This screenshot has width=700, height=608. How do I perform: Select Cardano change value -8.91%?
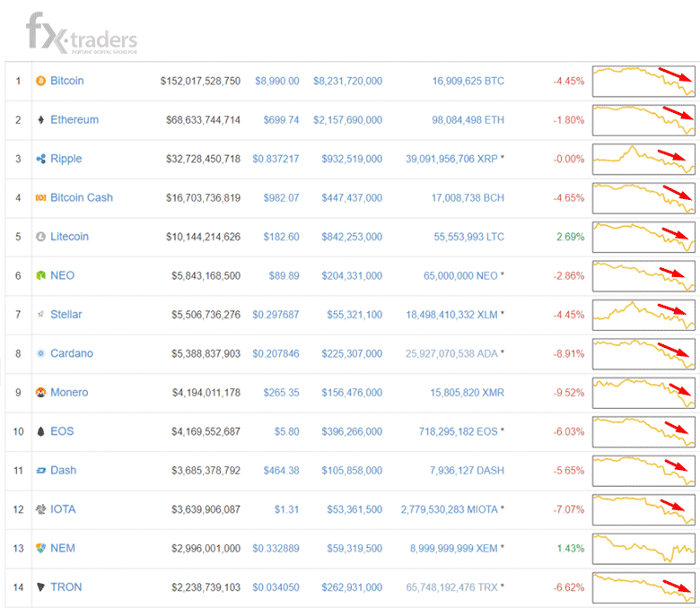[x=569, y=353]
